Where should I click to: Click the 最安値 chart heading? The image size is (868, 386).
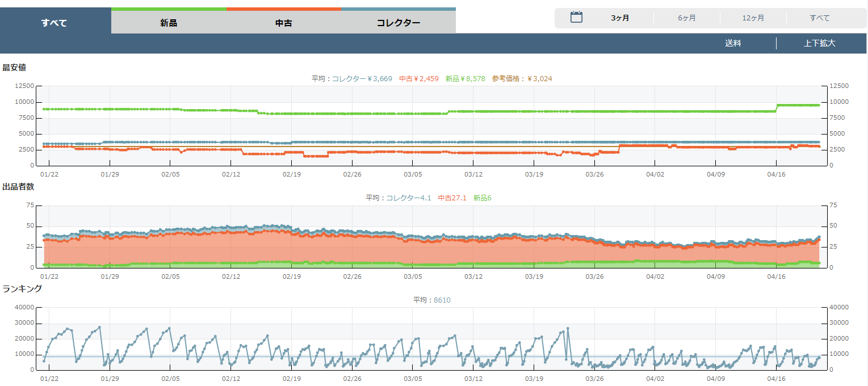click(x=14, y=68)
